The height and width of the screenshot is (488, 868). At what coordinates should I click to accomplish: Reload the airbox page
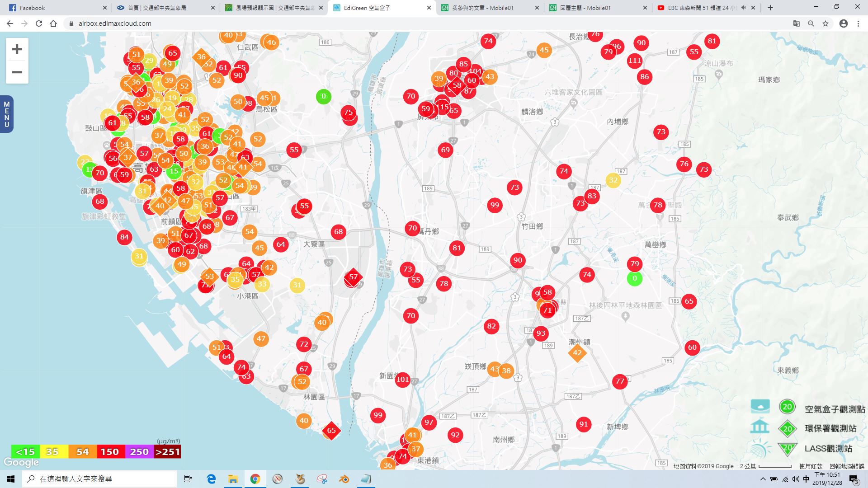click(39, 23)
